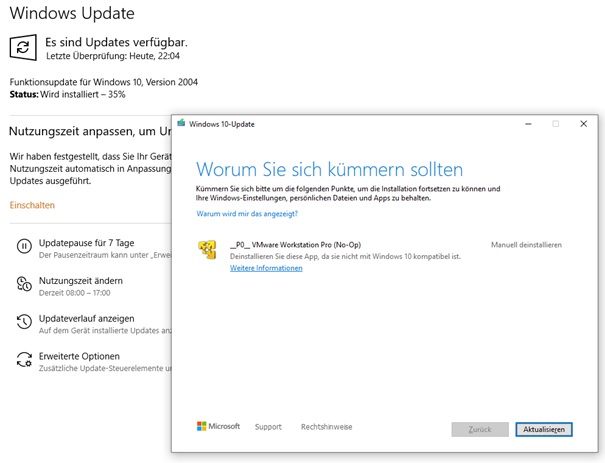Viewport: 605px width, 463px height.
Task: Click the clock icon next to Nutzungszeit ändern
Action: pos(24,284)
